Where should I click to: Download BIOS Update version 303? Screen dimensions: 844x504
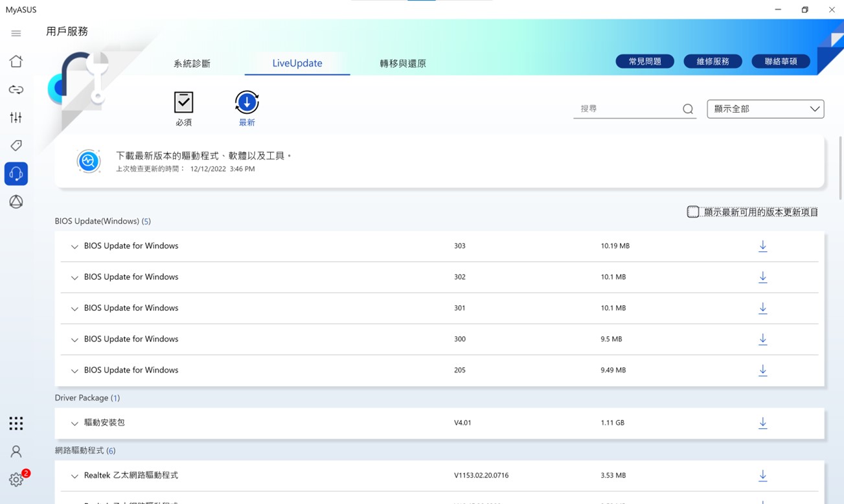pos(763,246)
